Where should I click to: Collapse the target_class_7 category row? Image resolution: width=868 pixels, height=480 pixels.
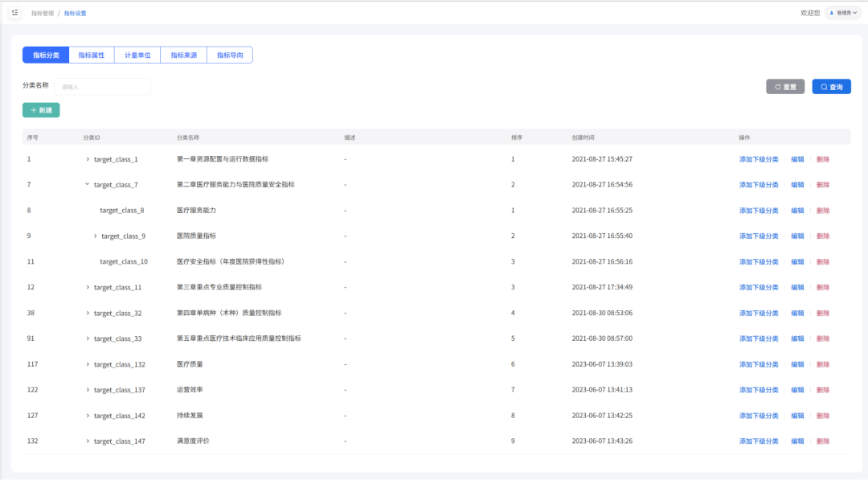[x=86, y=184]
